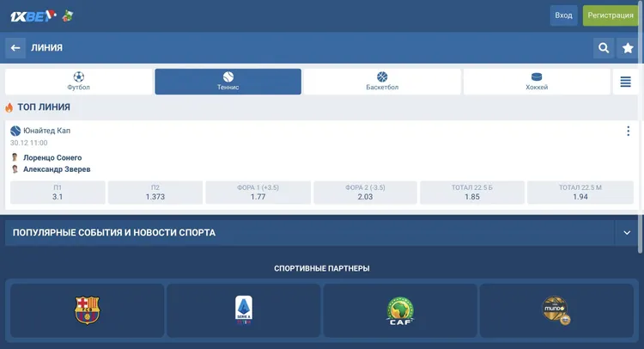Pick ТОТАЛ 22.5 Б odds 1.85

pos(471,193)
